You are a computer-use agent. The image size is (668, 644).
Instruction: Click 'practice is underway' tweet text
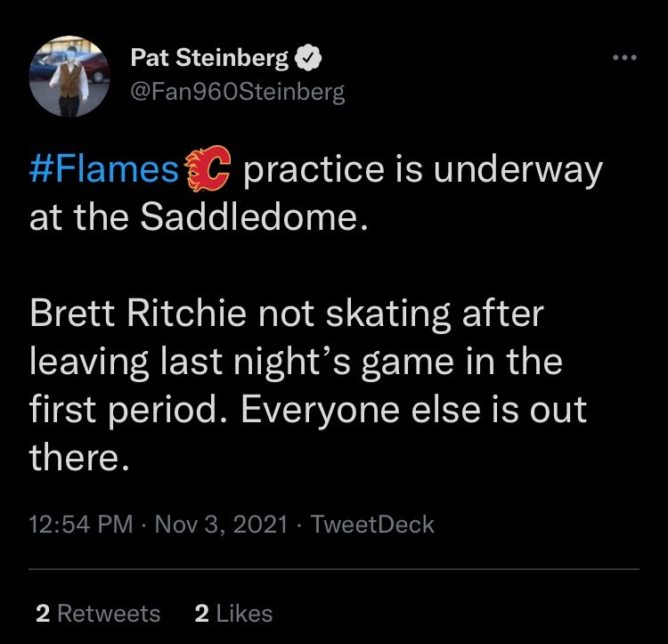[x=422, y=169]
